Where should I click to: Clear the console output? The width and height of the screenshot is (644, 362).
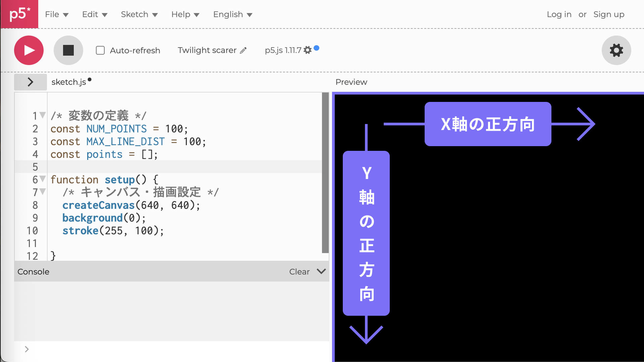(x=299, y=272)
